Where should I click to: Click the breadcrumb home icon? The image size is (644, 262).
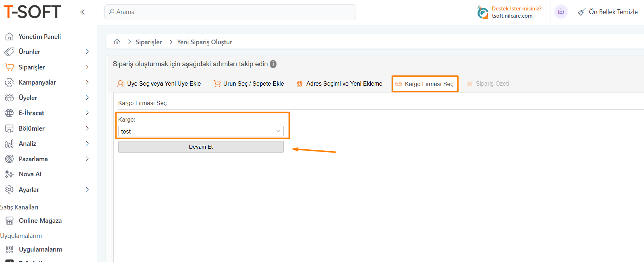[x=117, y=42]
